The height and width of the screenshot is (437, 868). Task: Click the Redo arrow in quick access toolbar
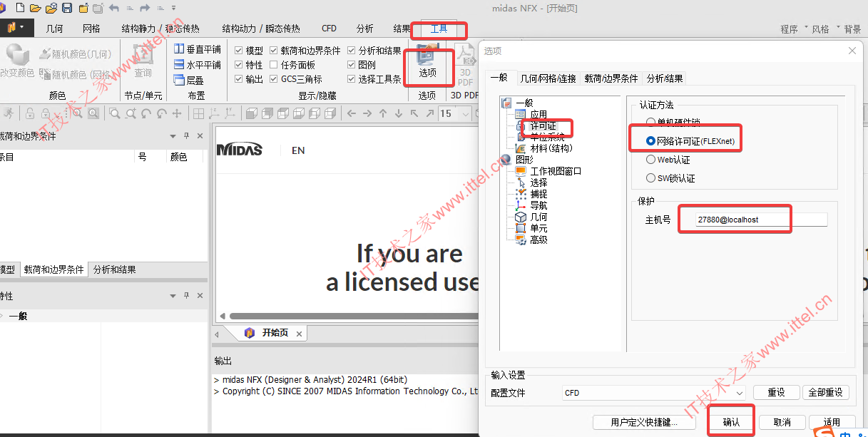tap(145, 8)
